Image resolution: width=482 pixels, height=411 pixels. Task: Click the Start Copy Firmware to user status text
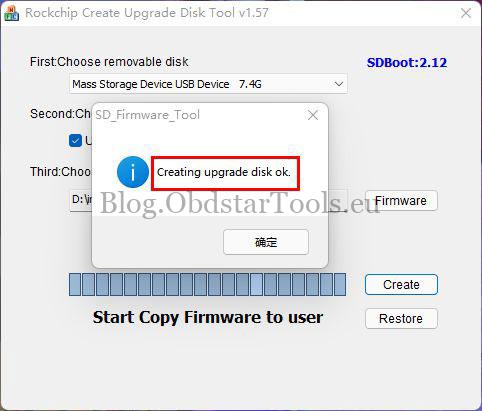208,317
